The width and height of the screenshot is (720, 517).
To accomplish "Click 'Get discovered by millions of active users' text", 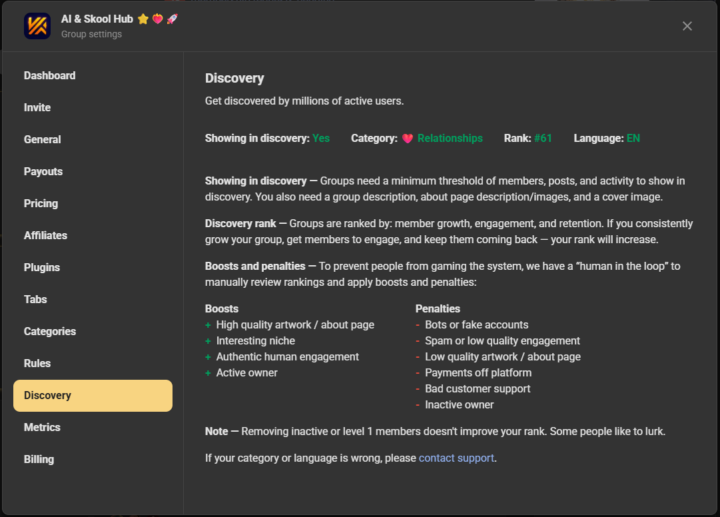I will (304, 101).
